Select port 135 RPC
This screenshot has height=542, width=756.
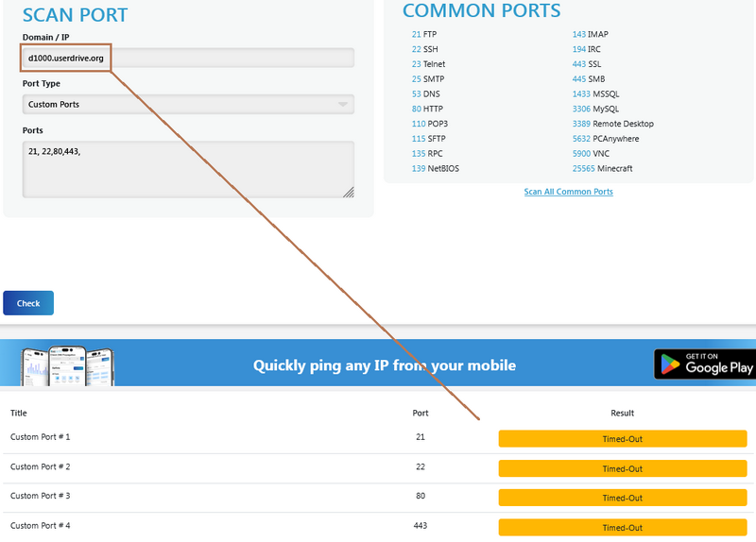(x=427, y=154)
